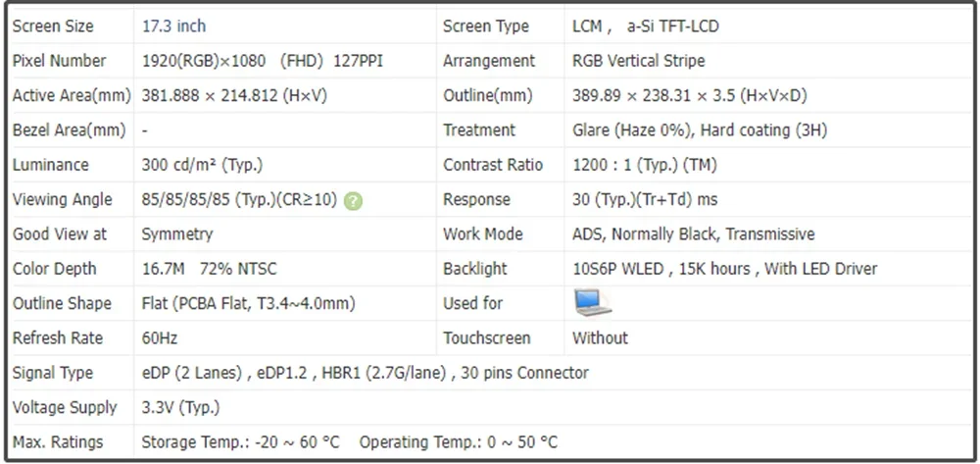Click the Pixel Number resolution value
The height and width of the screenshot is (464, 980).
click(x=262, y=61)
